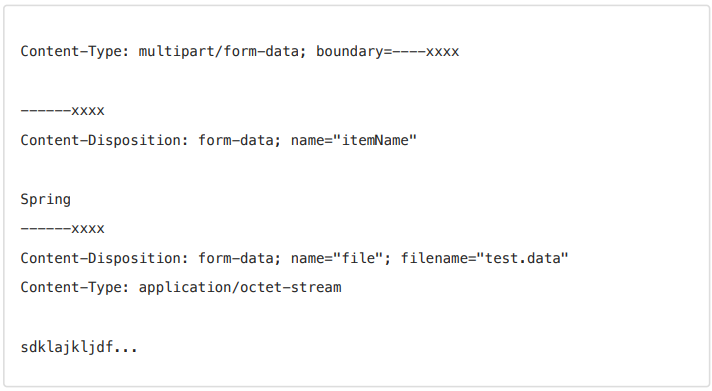This screenshot has height=391, width=712.
Task: Click the first ------xxxx boundary line
Action: (63, 110)
